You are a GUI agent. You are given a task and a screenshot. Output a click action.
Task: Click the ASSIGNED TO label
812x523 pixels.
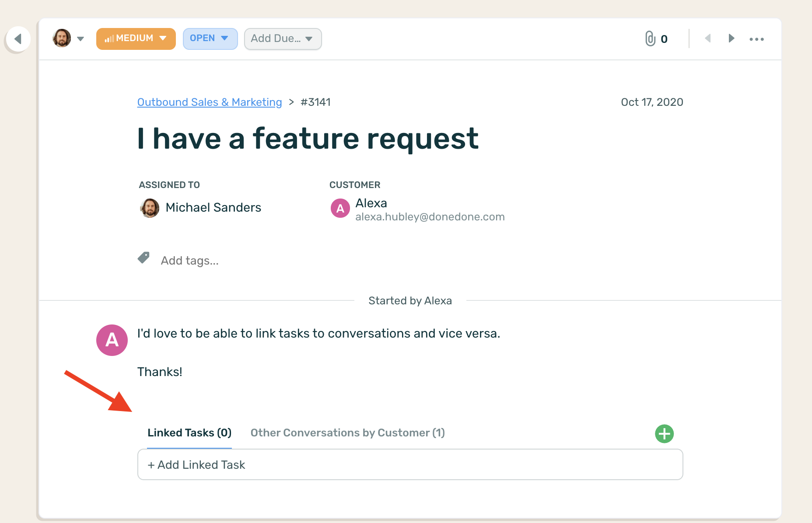coord(169,185)
